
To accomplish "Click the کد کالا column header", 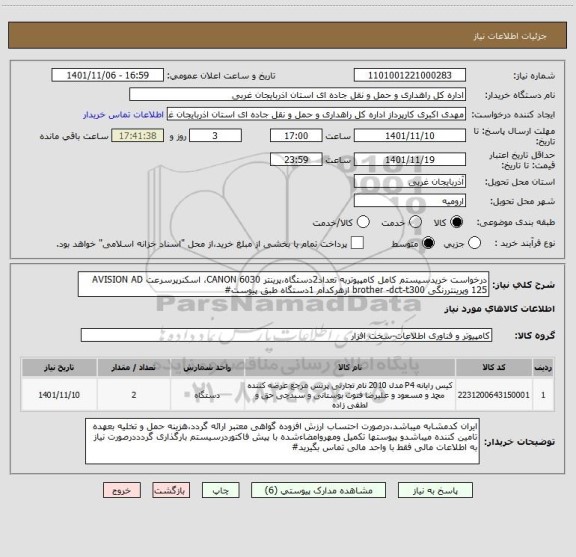I will point(494,367).
